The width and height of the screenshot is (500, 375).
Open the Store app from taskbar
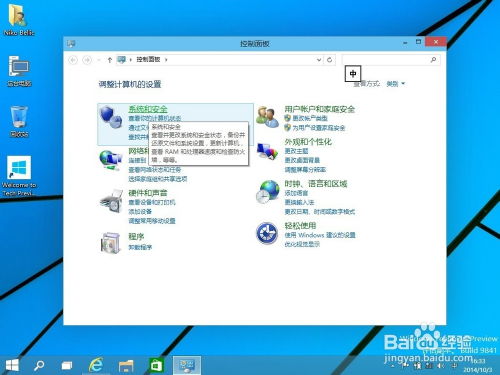pyautogui.click(x=156, y=365)
